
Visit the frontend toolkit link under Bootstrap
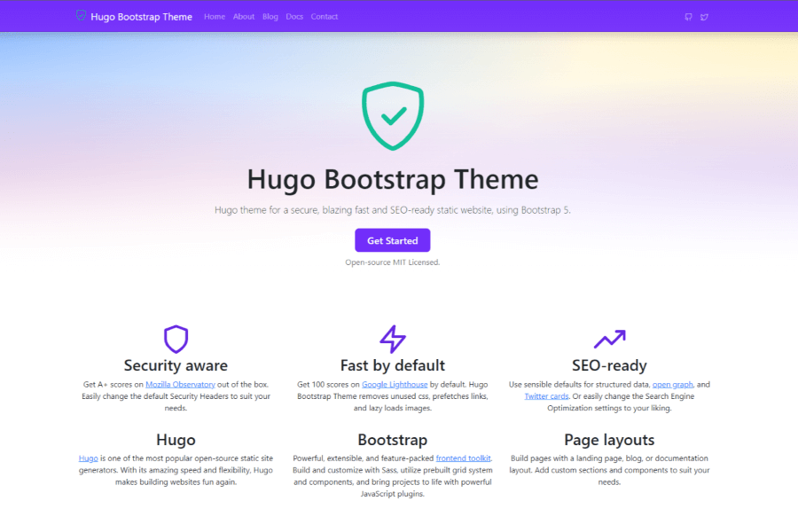click(x=464, y=458)
